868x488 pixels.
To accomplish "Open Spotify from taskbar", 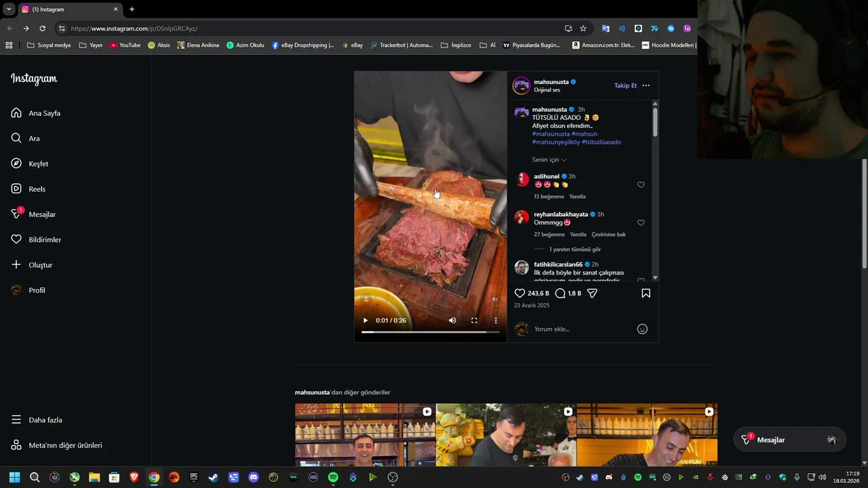I will pos(333,477).
